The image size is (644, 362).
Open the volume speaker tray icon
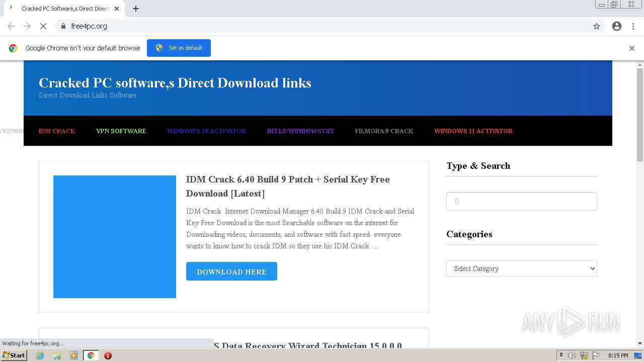tap(572, 355)
